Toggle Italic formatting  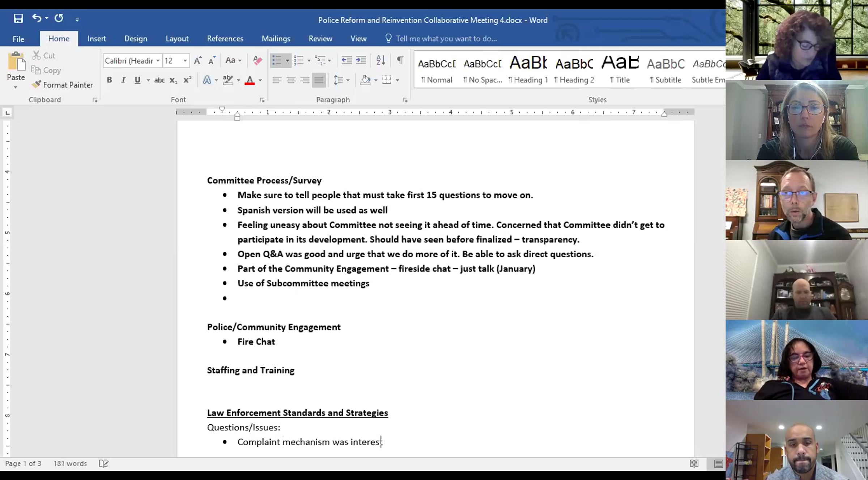coord(123,80)
